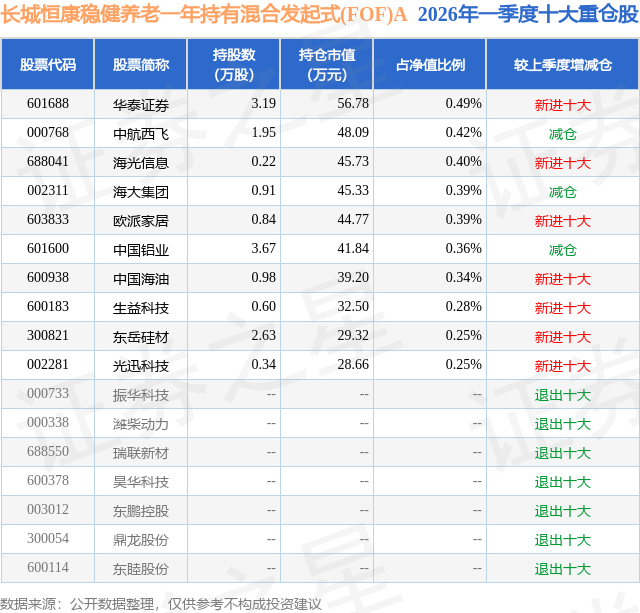Image resolution: width=640 pixels, height=613 pixels.
Task: Click 新进十大 in the 华泰证券 row
Action: [x=563, y=105]
